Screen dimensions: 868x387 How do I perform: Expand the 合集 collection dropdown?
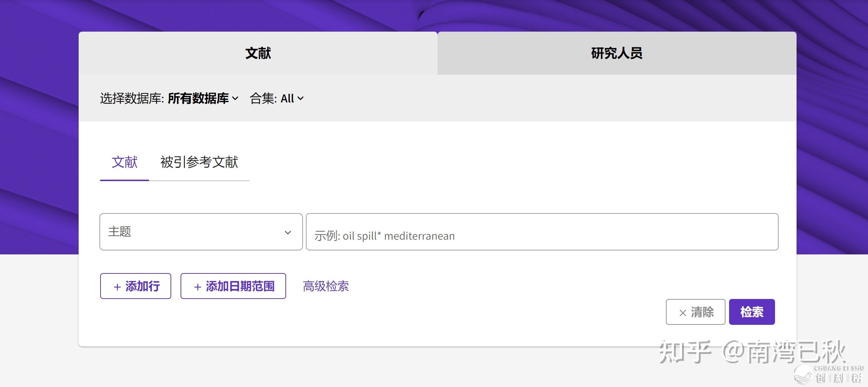click(276, 98)
